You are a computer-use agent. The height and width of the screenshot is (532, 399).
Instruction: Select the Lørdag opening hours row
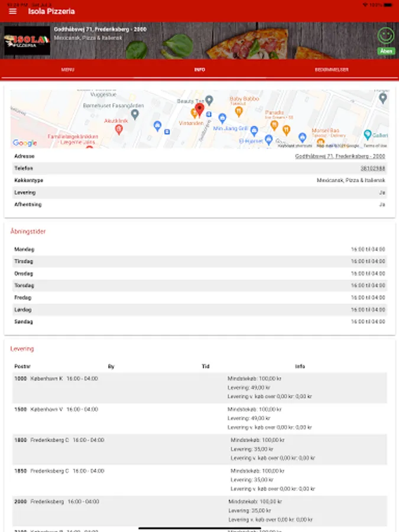pos(200,309)
